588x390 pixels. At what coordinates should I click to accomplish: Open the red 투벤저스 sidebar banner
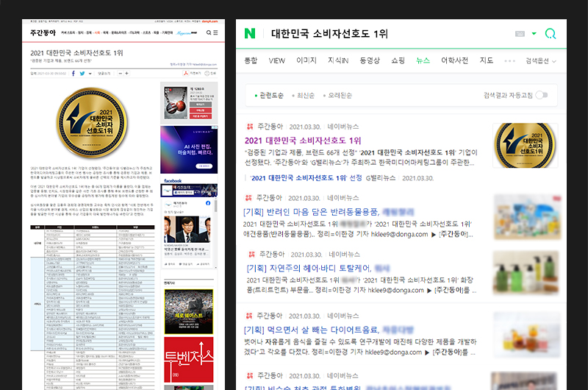tap(189, 360)
